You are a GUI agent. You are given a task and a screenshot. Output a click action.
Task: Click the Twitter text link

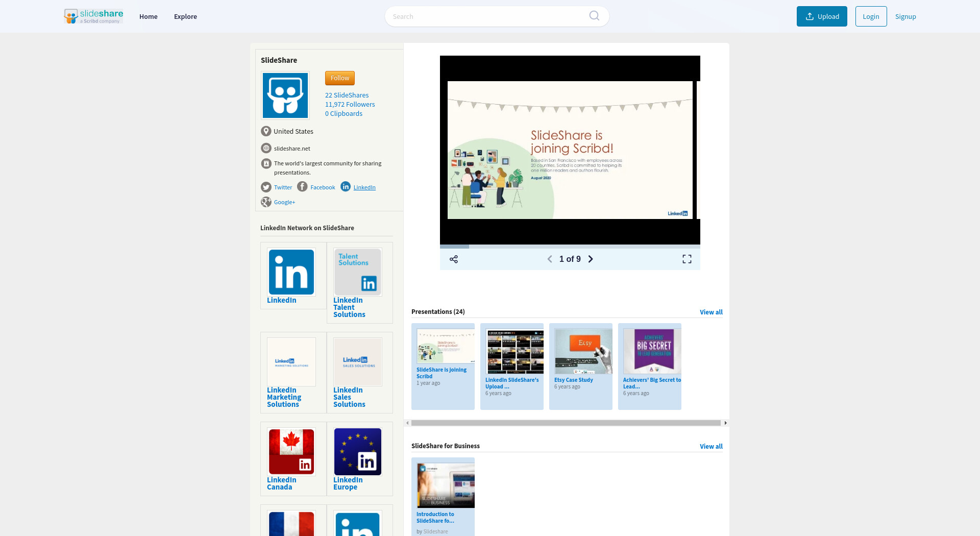pos(283,187)
